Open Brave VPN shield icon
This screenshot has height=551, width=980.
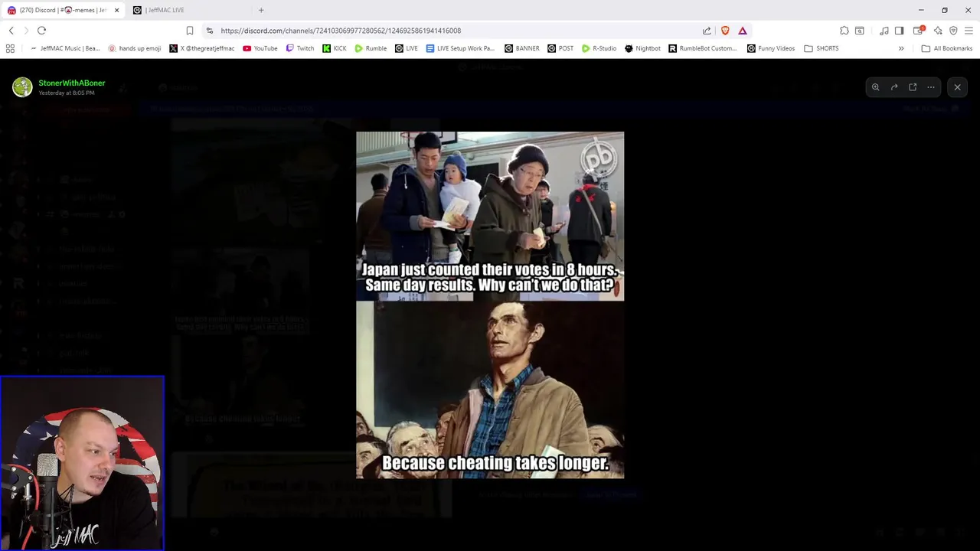(953, 31)
